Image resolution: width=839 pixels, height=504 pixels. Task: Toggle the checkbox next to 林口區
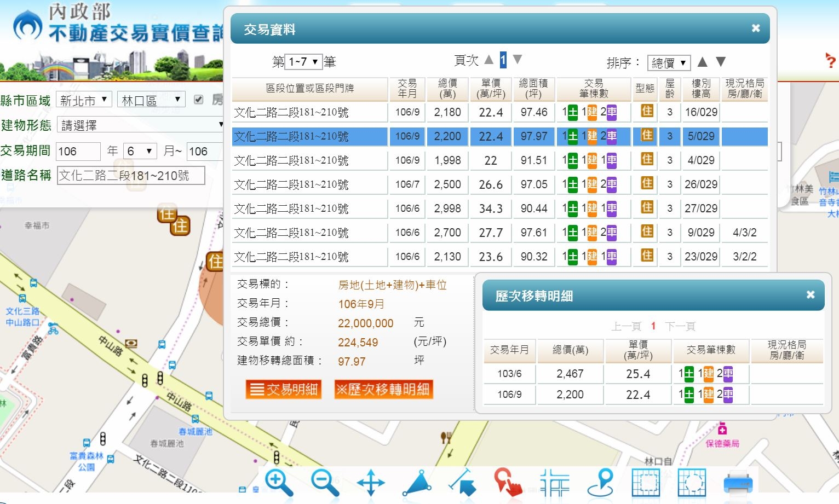pyautogui.click(x=199, y=100)
